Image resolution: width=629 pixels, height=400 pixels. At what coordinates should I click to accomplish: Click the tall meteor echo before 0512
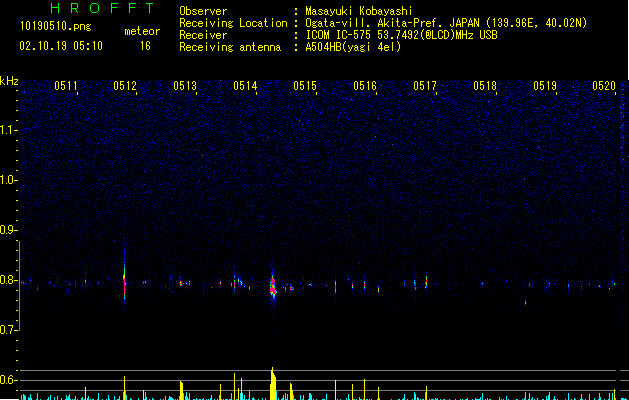pos(124,278)
